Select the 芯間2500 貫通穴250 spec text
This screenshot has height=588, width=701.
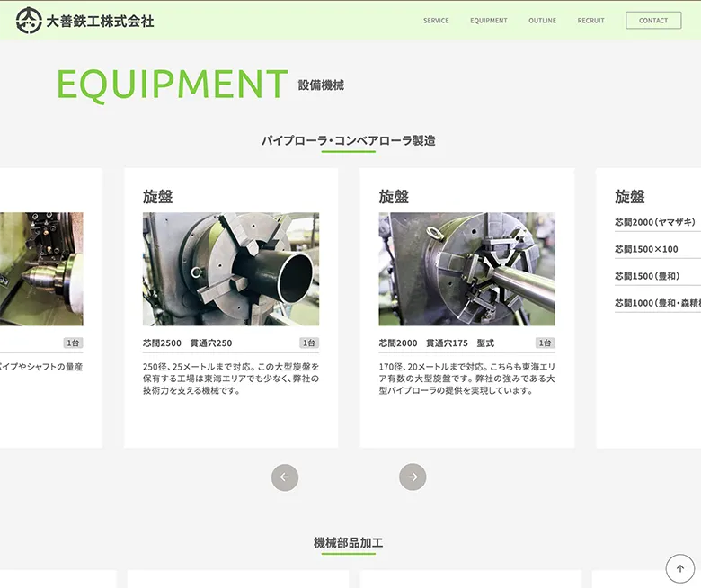coord(187,343)
